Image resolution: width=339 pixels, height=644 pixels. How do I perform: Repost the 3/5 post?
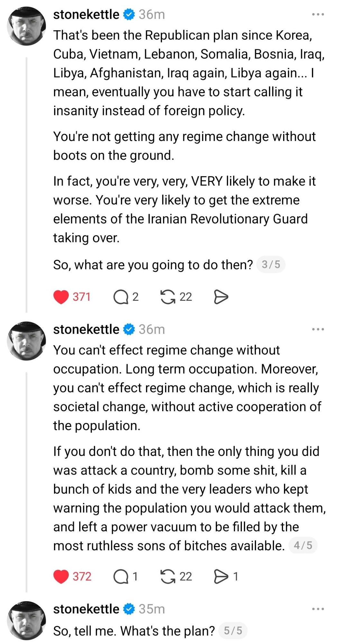[x=168, y=297]
